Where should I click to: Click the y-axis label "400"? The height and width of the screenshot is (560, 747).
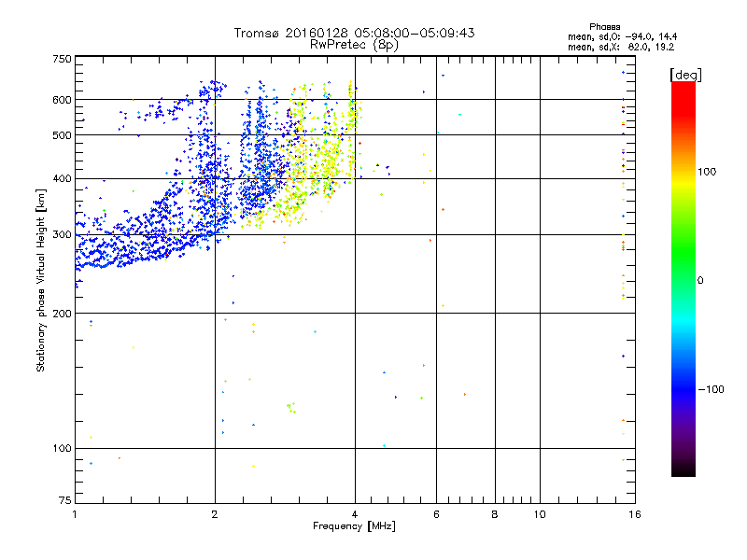pyautogui.click(x=62, y=179)
